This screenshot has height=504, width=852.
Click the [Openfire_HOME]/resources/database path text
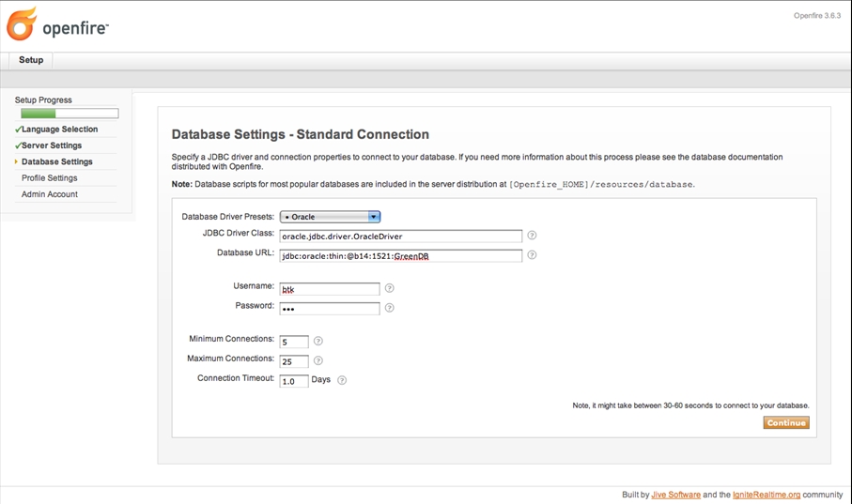601,185
